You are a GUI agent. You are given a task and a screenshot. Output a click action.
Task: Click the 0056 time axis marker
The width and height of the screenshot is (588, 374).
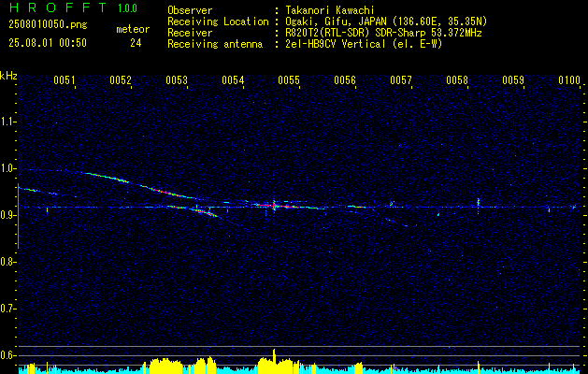pos(345,80)
